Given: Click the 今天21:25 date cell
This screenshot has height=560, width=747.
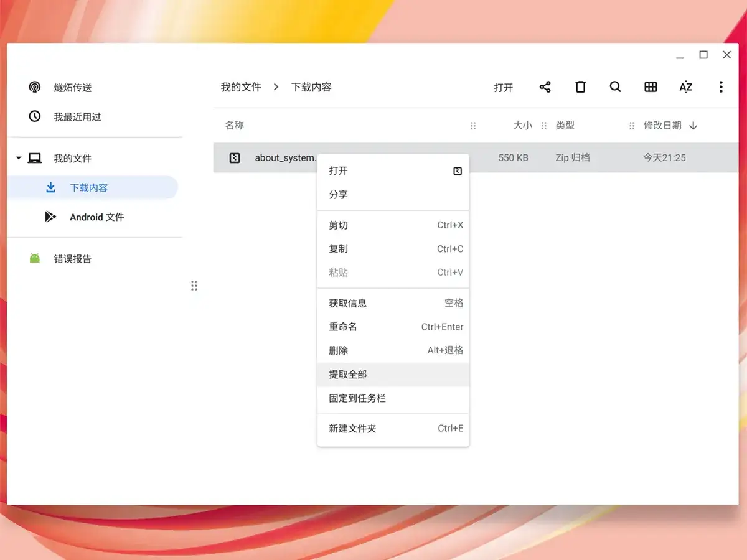Looking at the screenshot, I should click(664, 158).
